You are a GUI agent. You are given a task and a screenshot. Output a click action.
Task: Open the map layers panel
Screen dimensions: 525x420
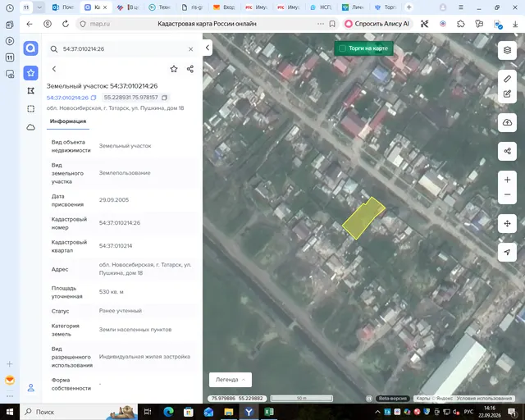[x=507, y=50]
